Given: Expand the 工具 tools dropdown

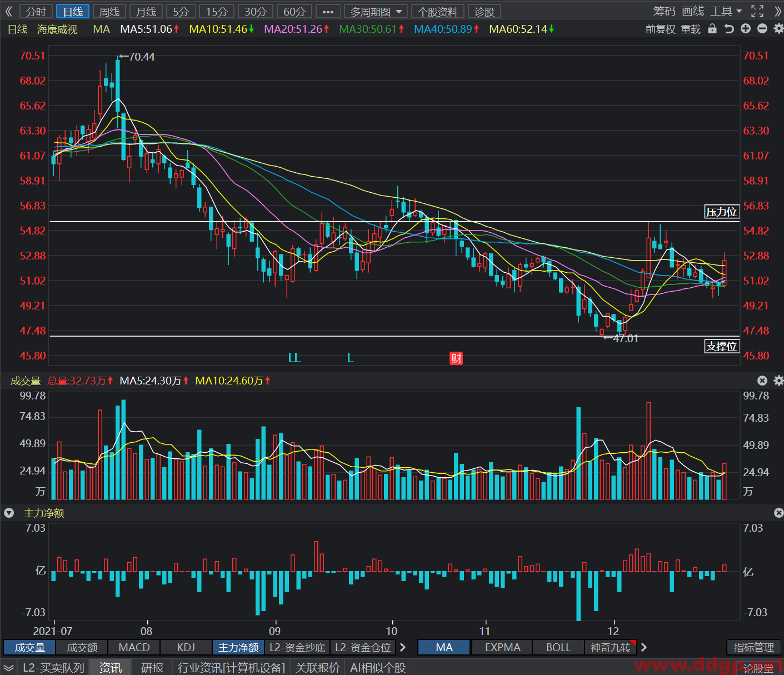Looking at the screenshot, I should (x=726, y=11).
